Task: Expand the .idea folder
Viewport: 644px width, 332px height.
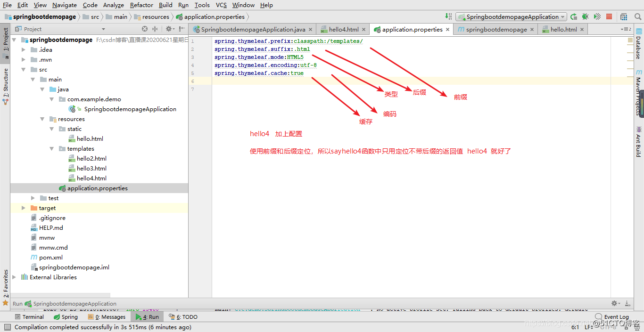Action: click(24, 49)
